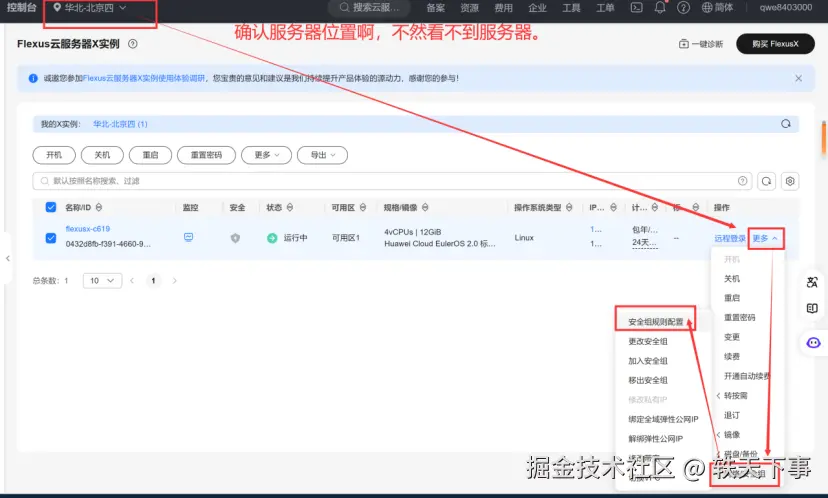
Task: Click the security shield icon for flexusx-c619
Action: click(x=236, y=238)
